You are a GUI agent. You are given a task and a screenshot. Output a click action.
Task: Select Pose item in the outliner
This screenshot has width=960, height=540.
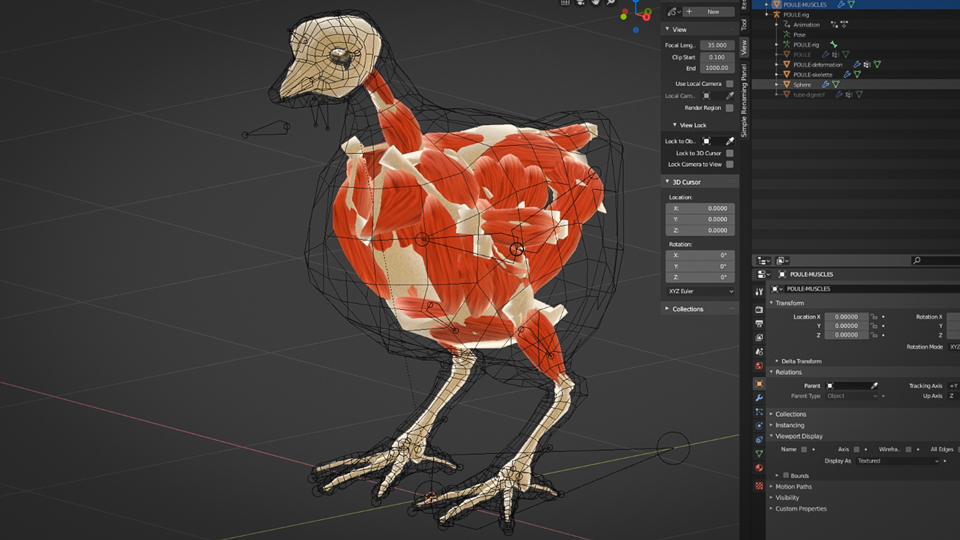[x=799, y=35]
